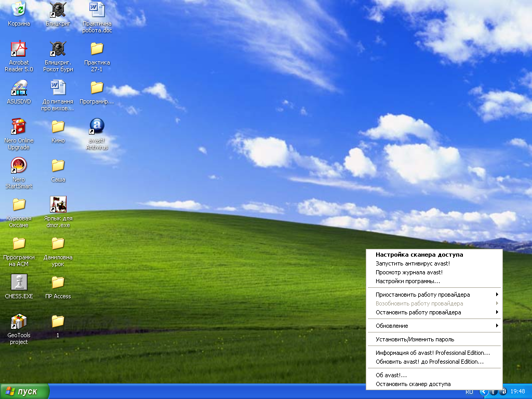
Task: Open the пуск Start button
Action: coord(24,392)
